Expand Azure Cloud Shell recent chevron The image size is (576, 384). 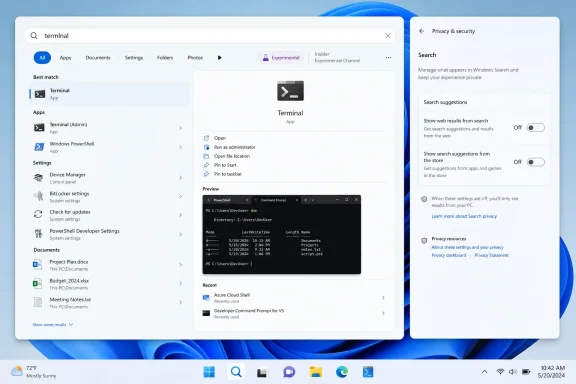(383, 298)
